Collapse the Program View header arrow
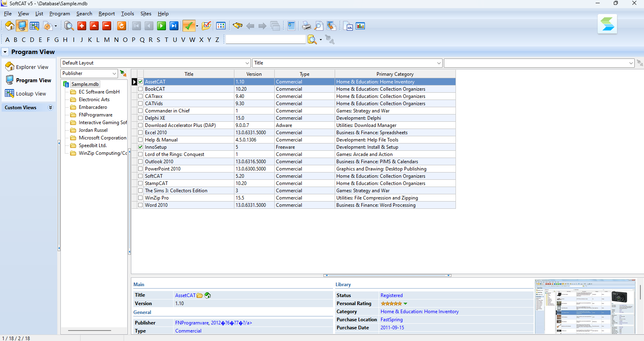 [5, 52]
